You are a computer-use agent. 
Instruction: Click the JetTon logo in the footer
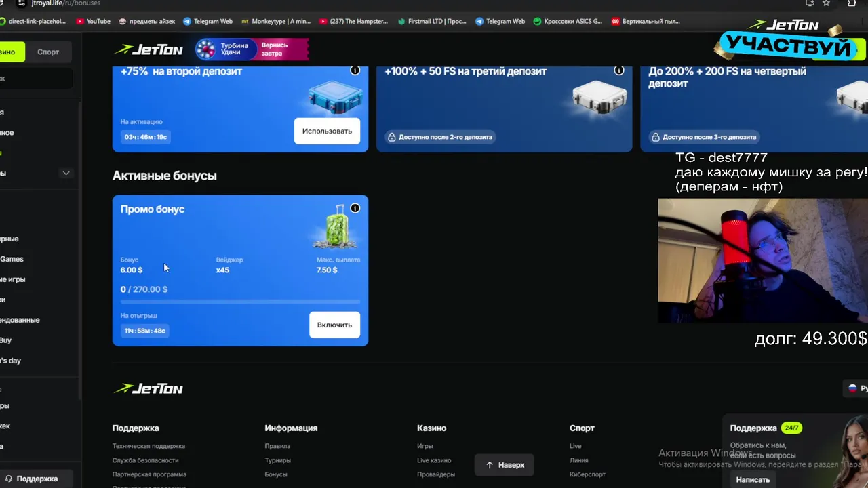148,388
